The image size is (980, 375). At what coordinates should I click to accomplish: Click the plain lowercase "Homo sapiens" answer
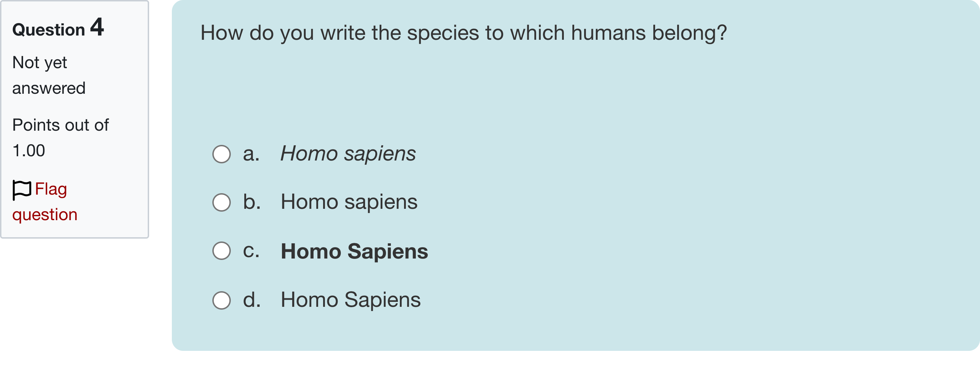tap(349, 202)
